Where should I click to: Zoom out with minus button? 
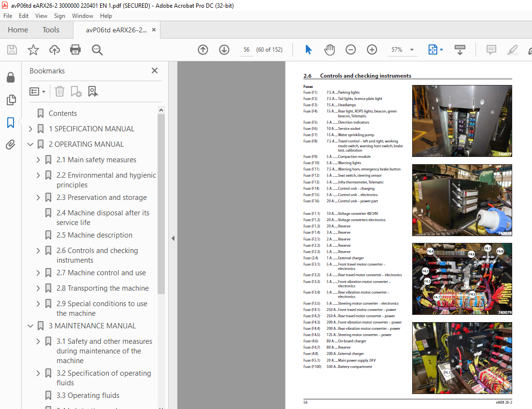tap(350, 50)
